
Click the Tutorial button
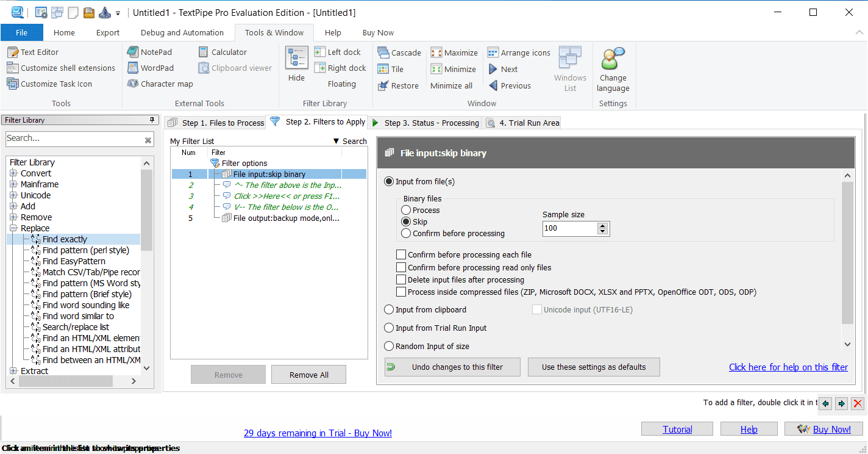coord(677,429)
